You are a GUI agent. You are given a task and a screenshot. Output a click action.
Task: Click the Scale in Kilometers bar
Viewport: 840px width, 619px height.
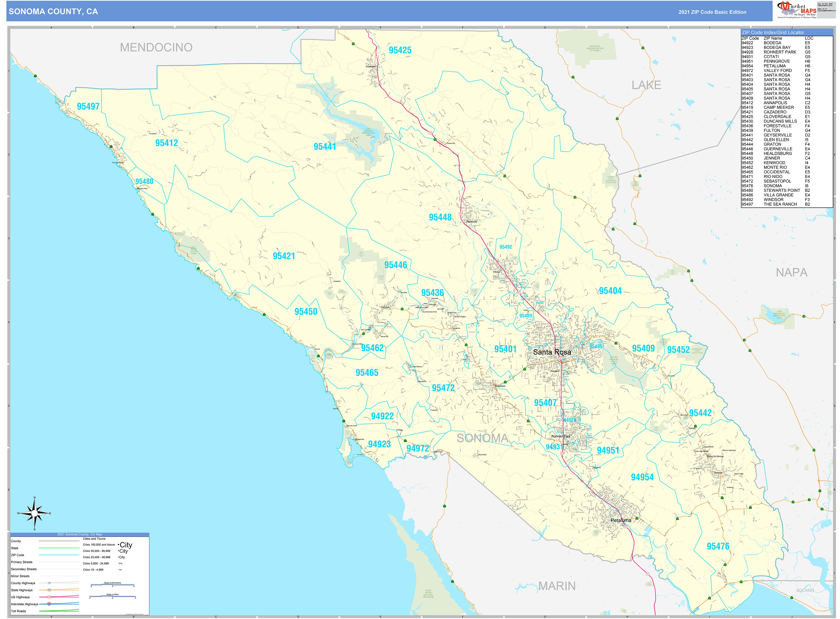[112, 585]
